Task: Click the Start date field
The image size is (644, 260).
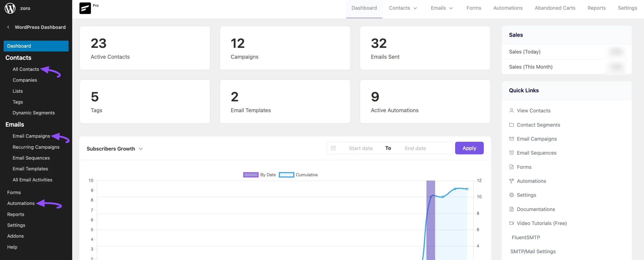Action: [360, 148]
